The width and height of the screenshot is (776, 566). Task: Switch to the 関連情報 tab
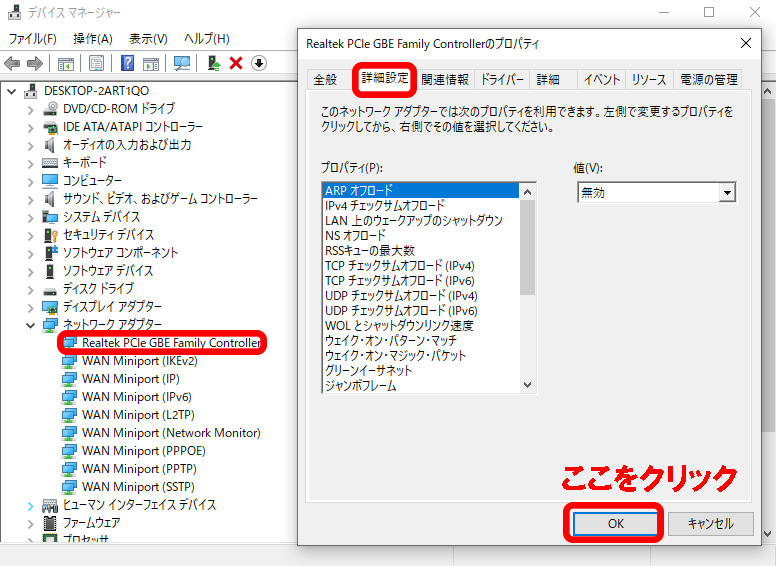coord(445,80)
